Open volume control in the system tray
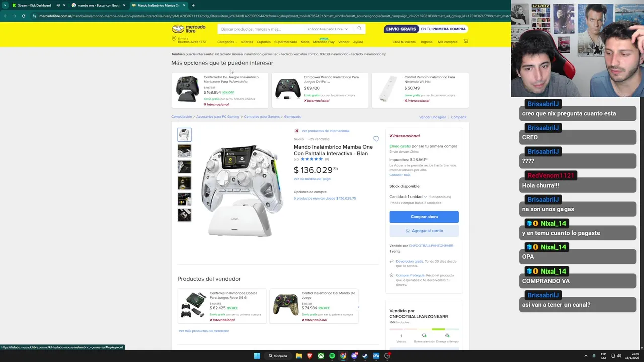Viewport: 644px width, 362px height. 619,356
